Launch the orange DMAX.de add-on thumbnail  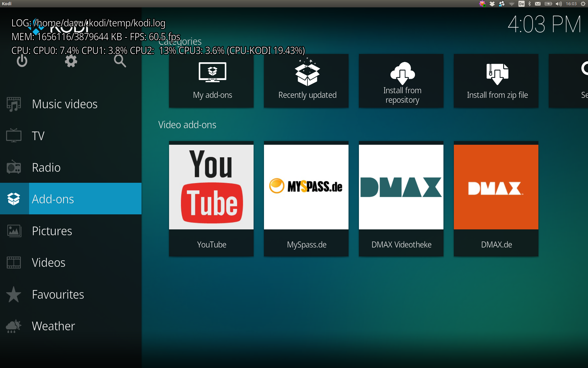pos(496,187)
